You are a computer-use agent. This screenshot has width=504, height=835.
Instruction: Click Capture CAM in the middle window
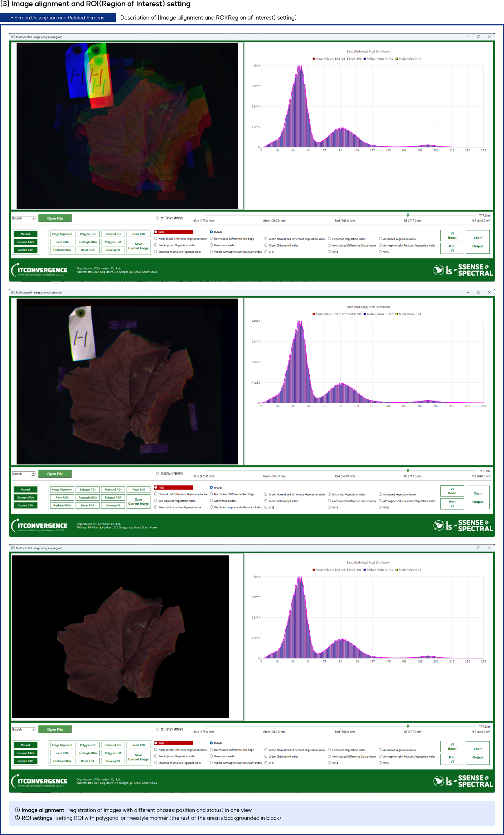[x=25, y=505]
